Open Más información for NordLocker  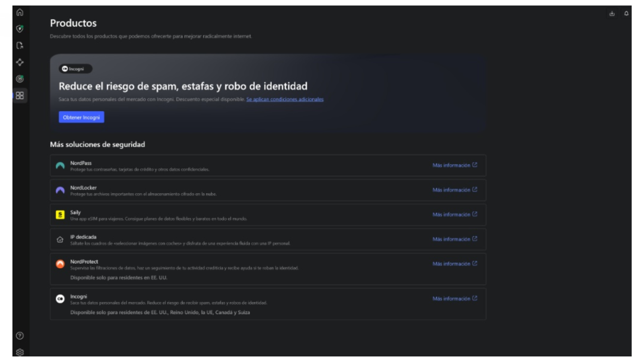(x=454, y=189)
